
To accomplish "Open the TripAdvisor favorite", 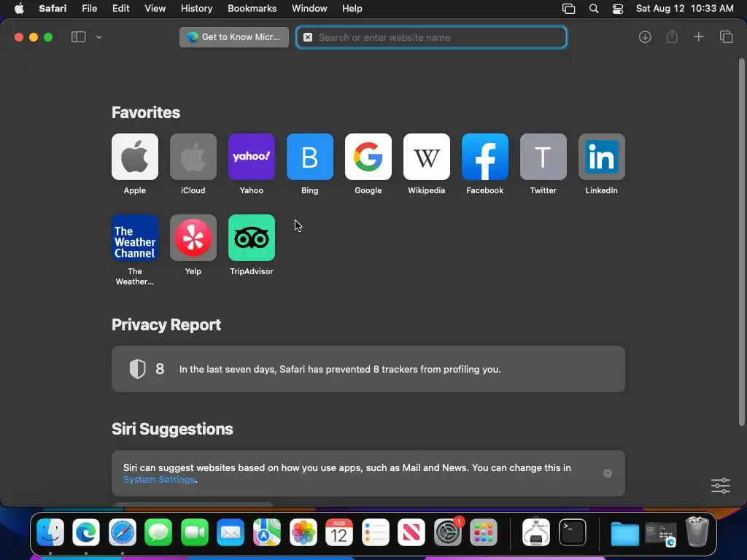I will (252, 238).
